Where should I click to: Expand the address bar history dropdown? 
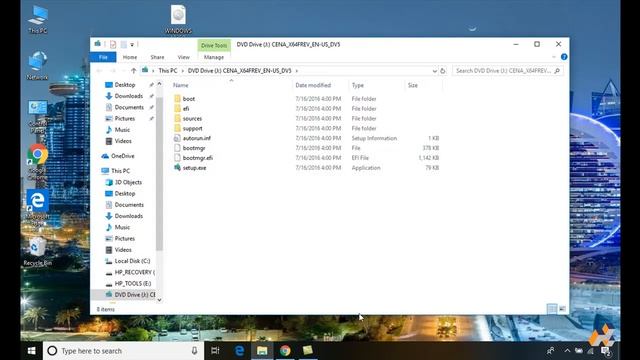[434, 71]
